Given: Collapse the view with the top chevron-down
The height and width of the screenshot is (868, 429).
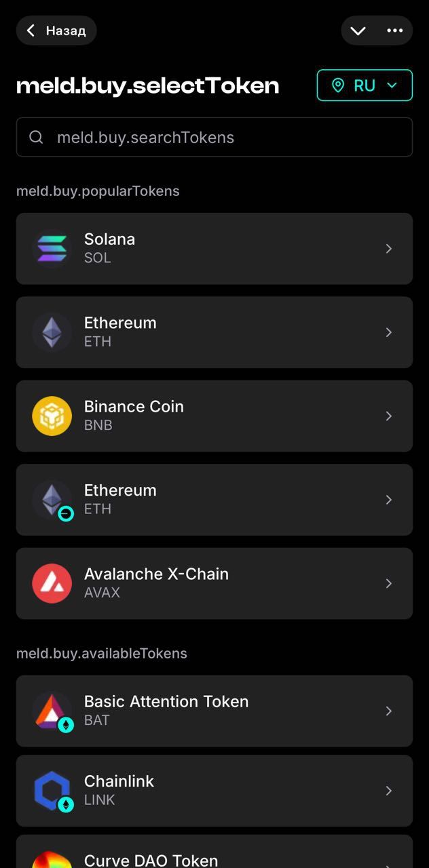Looking at the screenshot, I should pyautogui.click(x=358, y=31).
